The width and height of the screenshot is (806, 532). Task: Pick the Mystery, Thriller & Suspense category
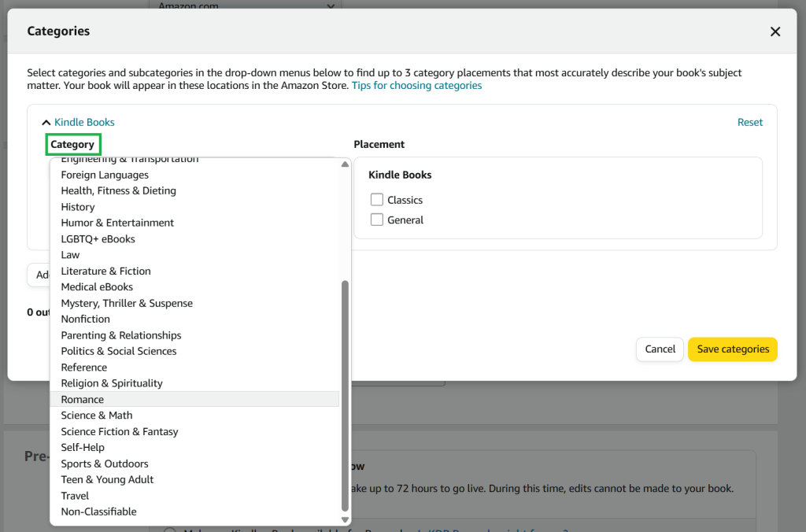coord(127,302)
